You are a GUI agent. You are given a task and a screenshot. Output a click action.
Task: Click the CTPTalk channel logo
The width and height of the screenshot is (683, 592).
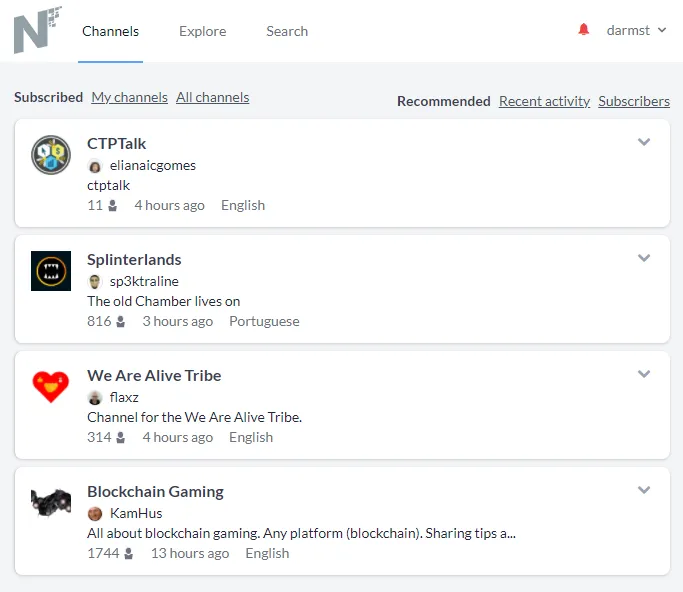[51, 155]
